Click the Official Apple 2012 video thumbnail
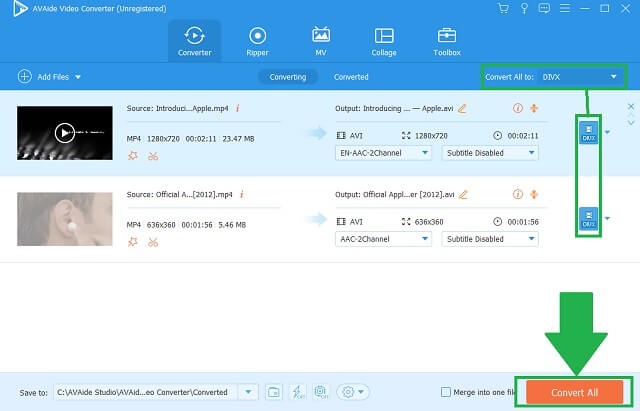 [64, 219]
